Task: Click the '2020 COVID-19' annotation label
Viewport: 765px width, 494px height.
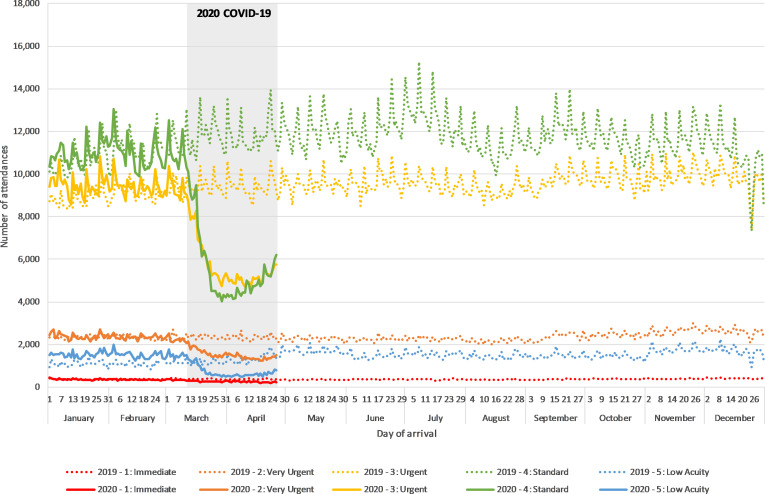Action: click(234, 13)
